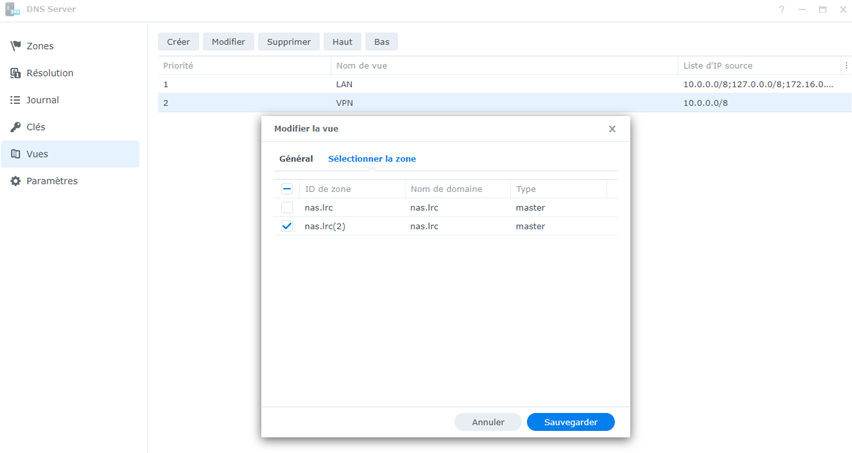The width and height of the screenshot is (852, 453).
Task: Close the Modifier la vue dialog
Action: click(612, 129)
